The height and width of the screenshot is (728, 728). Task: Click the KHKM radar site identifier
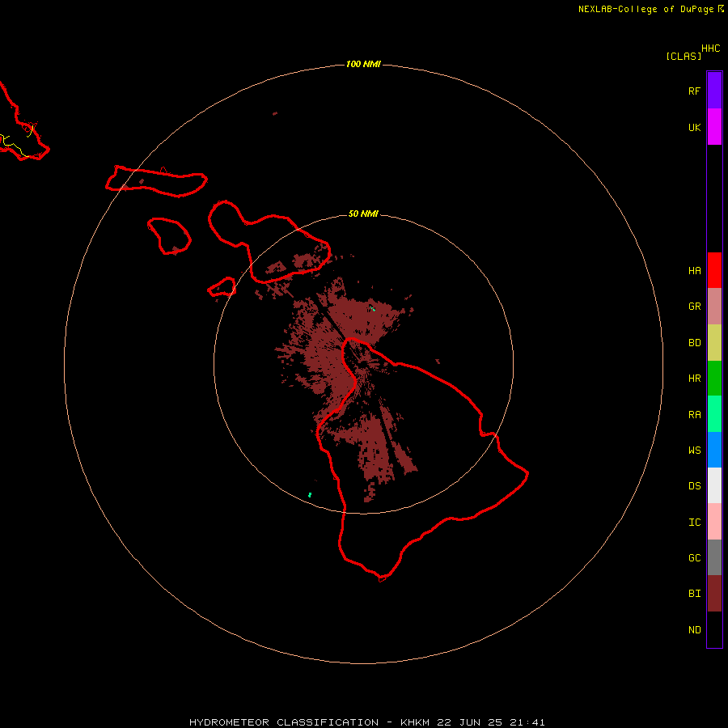pyautogui.click(x=415, y=722)
